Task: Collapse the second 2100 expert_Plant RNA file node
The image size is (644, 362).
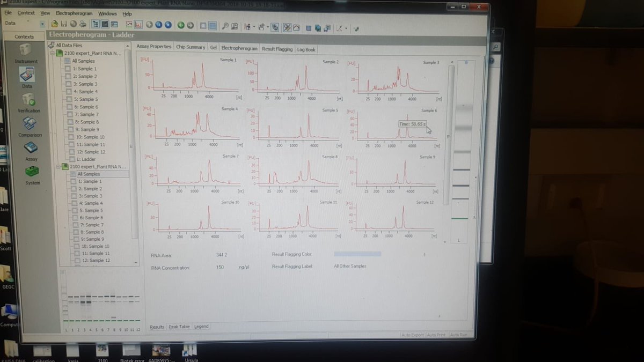Action: (x=58, y=167)
